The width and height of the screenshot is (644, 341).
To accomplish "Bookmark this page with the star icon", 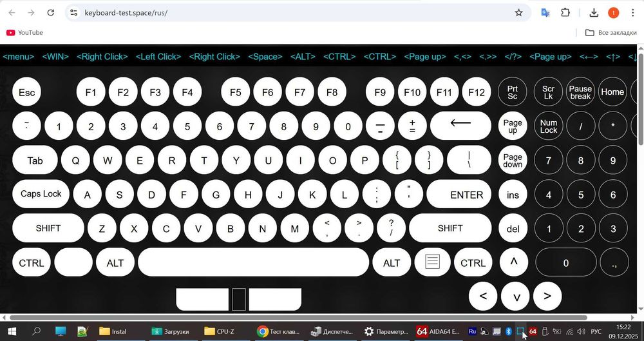I will [518, 13].
